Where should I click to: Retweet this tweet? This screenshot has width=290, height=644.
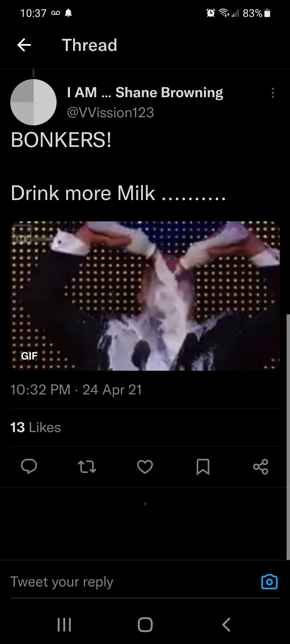[87, 466]
